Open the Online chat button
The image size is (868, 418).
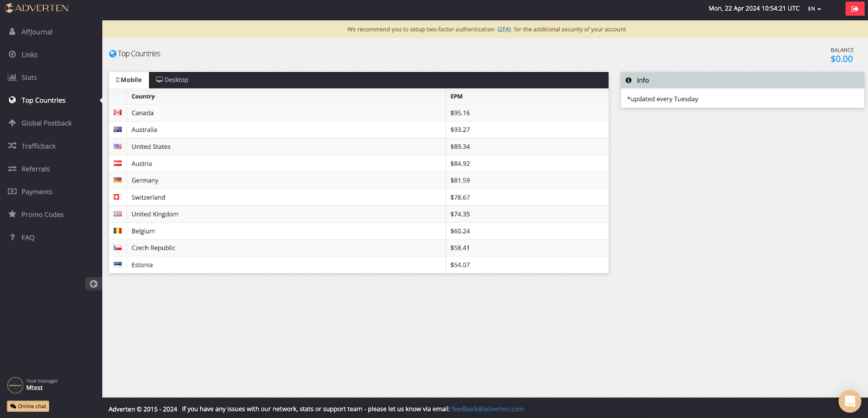(x=28, y=406)
